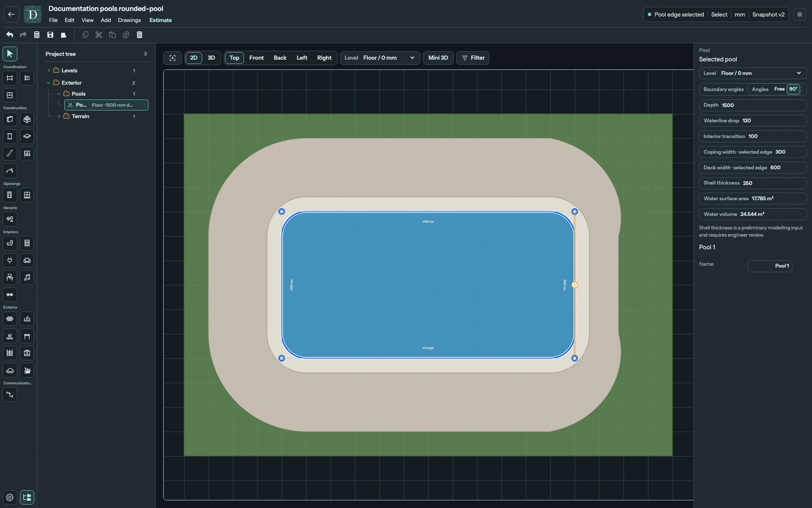Select the music note tool
This screenshot has width=812, height=508.
coord(27,278)
